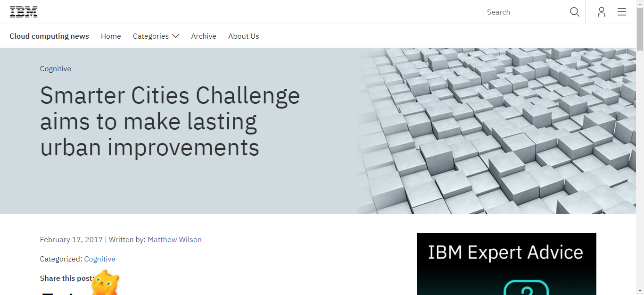This screenshot has width=644, height=295.
Task: Go to the Home nav item
Action: (x=111, y=36)
